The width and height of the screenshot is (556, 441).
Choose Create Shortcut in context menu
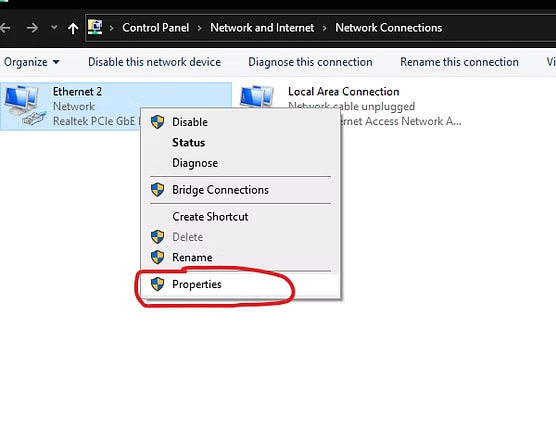(x=240, y=217)
